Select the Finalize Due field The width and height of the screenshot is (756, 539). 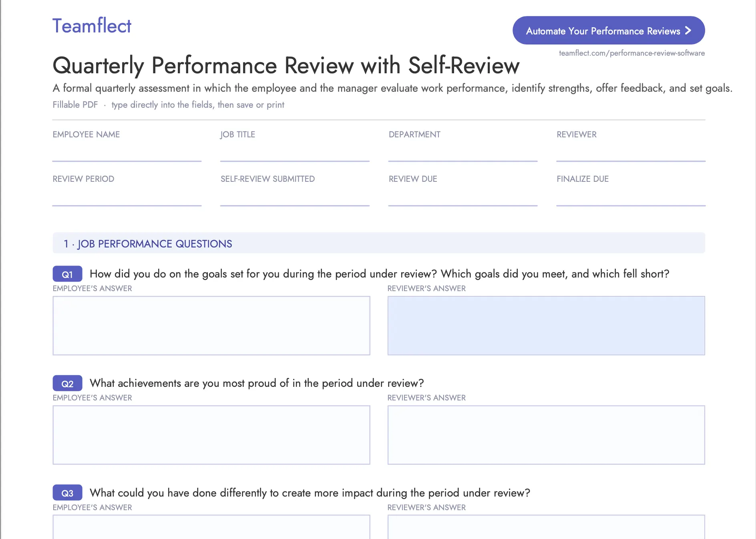[631, 197]
